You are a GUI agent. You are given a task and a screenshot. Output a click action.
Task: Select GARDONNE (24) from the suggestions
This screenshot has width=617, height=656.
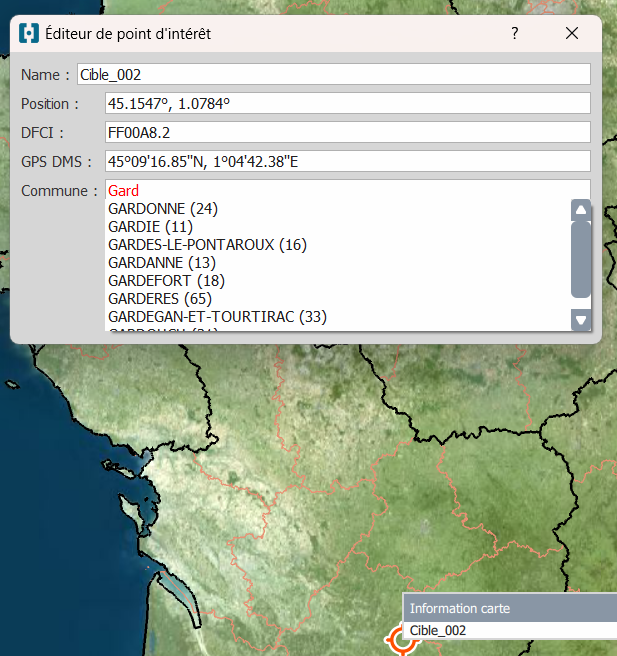pos(163,209)
